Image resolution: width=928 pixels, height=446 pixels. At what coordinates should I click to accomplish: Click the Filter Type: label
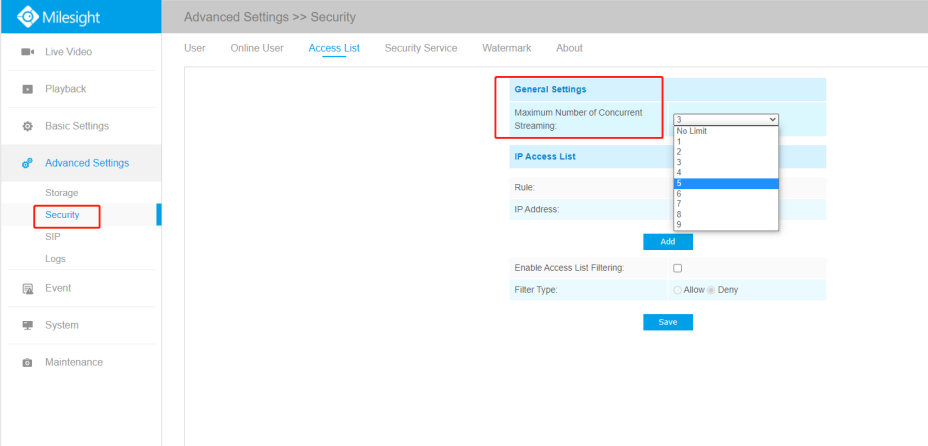[536, 290]
